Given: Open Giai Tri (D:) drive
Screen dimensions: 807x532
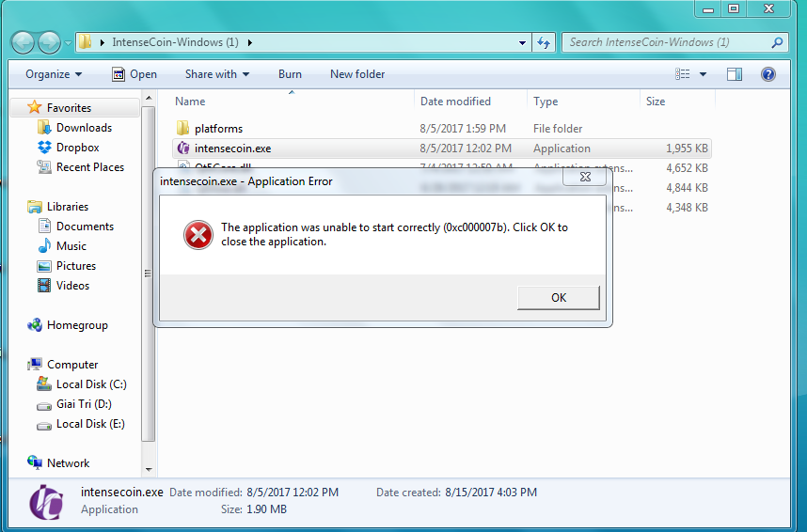Looking at the screenshot, I should click(x=84, y=404).
